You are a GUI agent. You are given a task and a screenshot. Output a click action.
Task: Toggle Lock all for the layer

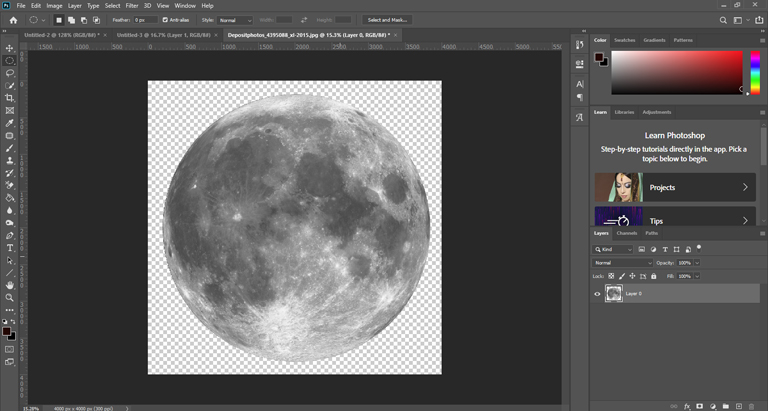(653, 276)
